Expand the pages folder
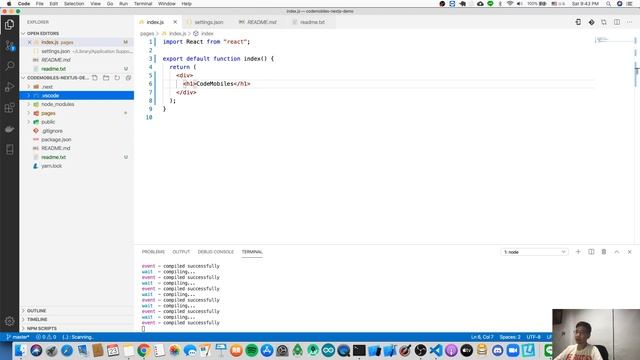Viewport: 640px width, 360px height. 77,113
